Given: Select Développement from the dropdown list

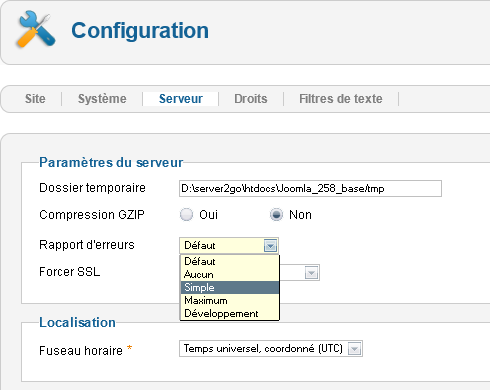Looking at the screenshot, I should tap(229, 313).
